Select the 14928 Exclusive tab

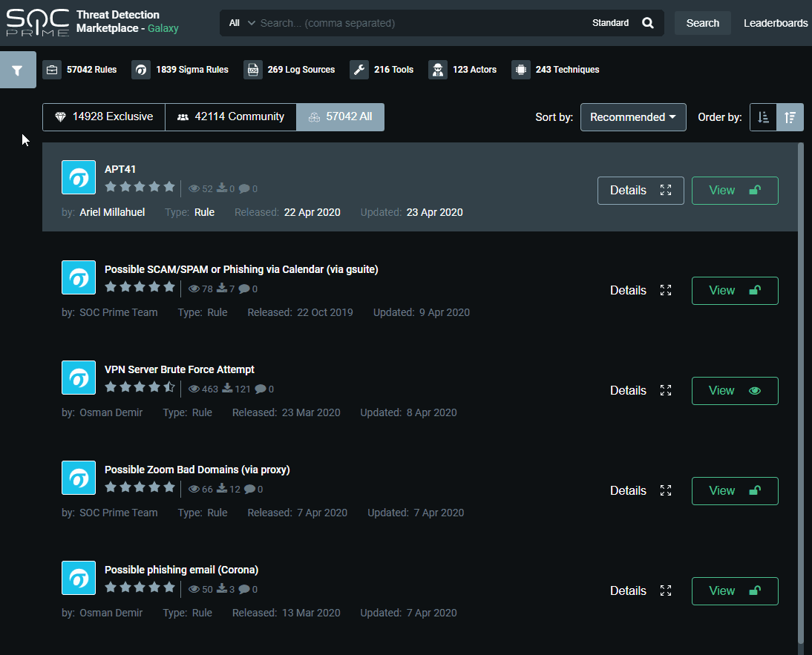[x=104, y=117]
